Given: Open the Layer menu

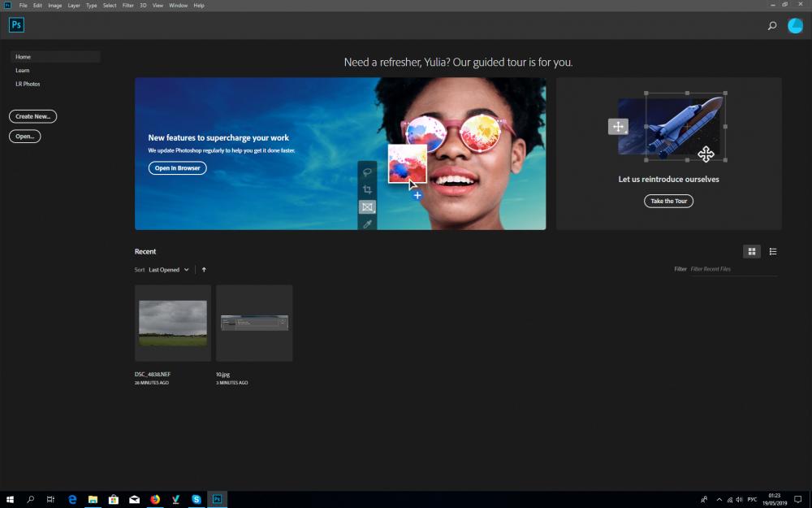Looking at the screenshot, I should pyautogui.click(x=74, y=5).
